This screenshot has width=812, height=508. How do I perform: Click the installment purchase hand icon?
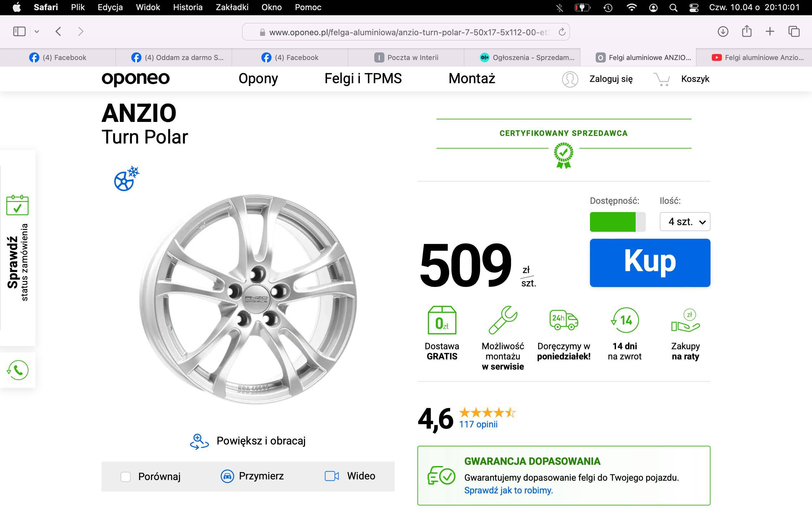pyautogui.click(x=685, y=320)
